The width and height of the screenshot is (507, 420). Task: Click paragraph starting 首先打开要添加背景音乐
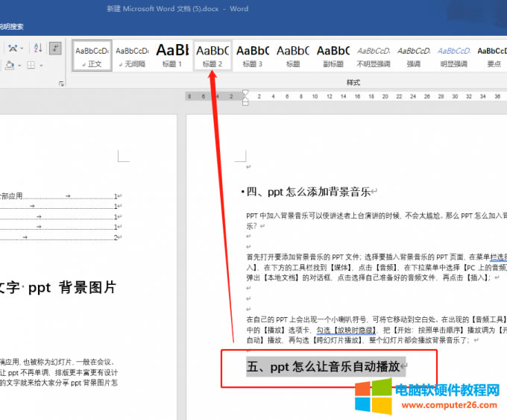[377, 267]
